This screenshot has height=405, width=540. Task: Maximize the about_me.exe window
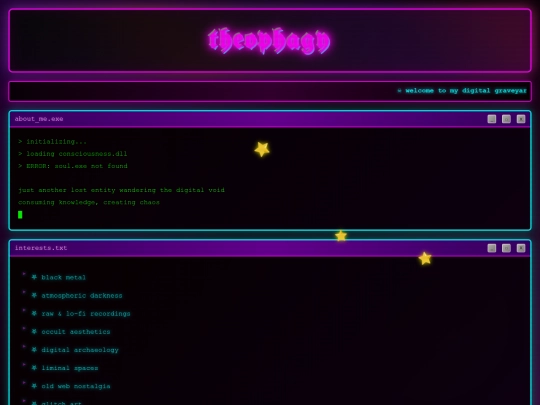pyautogui.click(x=506, y=119)
